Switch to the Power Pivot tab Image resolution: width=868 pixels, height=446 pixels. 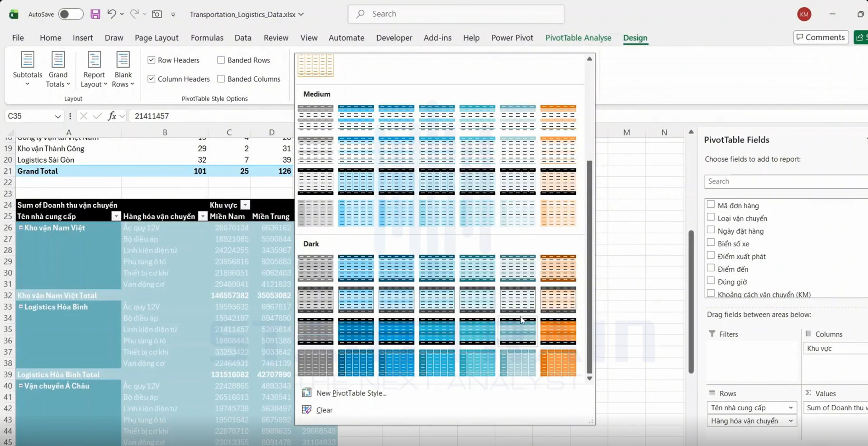click(x=512, y=38)
